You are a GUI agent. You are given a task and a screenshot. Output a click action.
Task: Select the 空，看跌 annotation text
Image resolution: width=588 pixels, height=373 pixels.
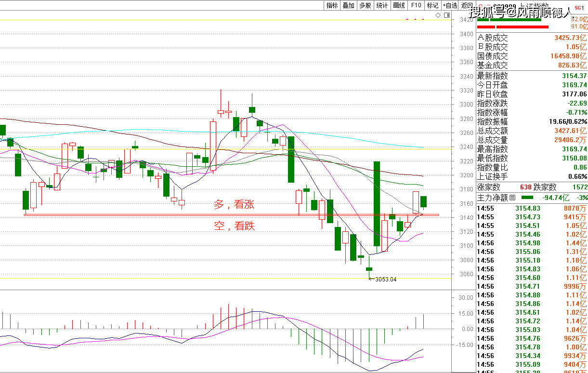click(234, 226)
